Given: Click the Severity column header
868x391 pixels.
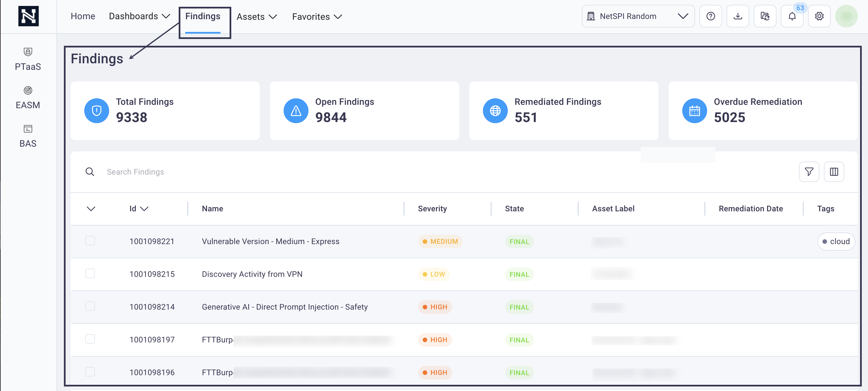Looking at the screenshot, I should [432, 209].
